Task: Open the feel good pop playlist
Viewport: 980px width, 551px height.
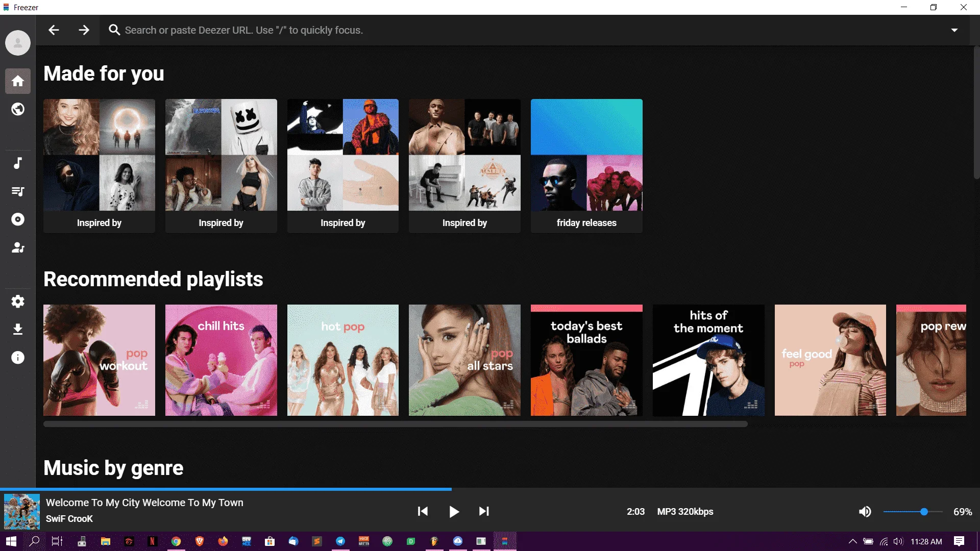Action: point(830,360)
